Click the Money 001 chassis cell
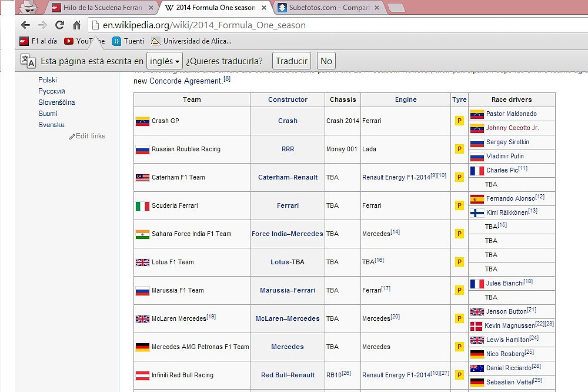This screenshot has height=392, width=588. 343,149
